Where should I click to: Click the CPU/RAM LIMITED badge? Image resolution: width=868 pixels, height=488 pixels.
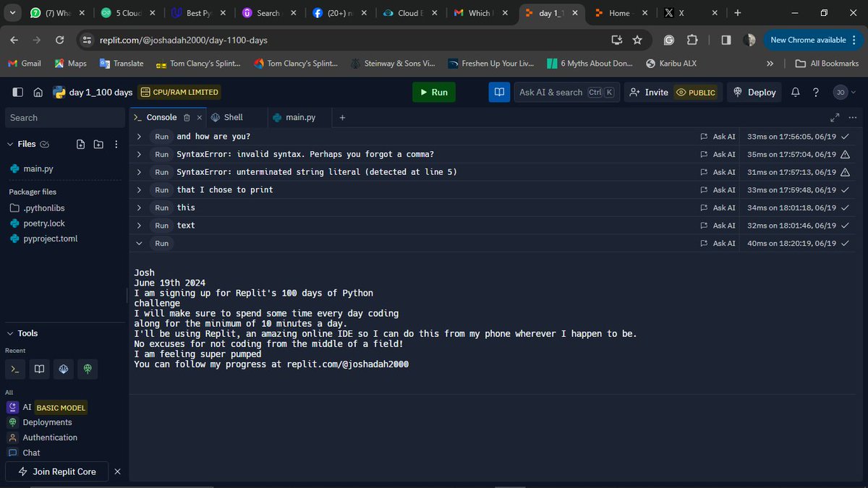click(179, 92)
